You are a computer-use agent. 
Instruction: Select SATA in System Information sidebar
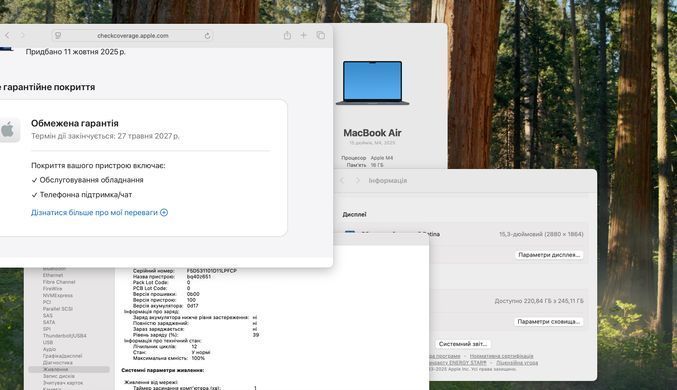coord(49,322)
